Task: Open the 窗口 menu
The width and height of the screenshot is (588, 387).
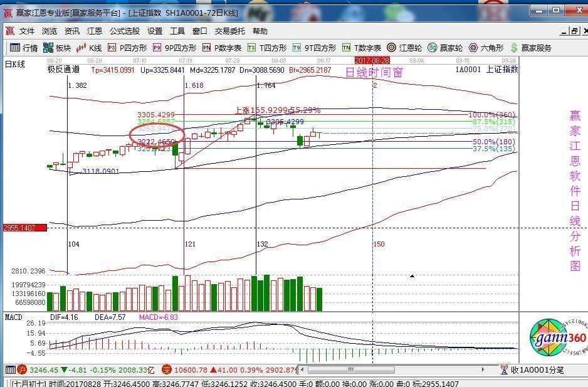Action: 200,31
